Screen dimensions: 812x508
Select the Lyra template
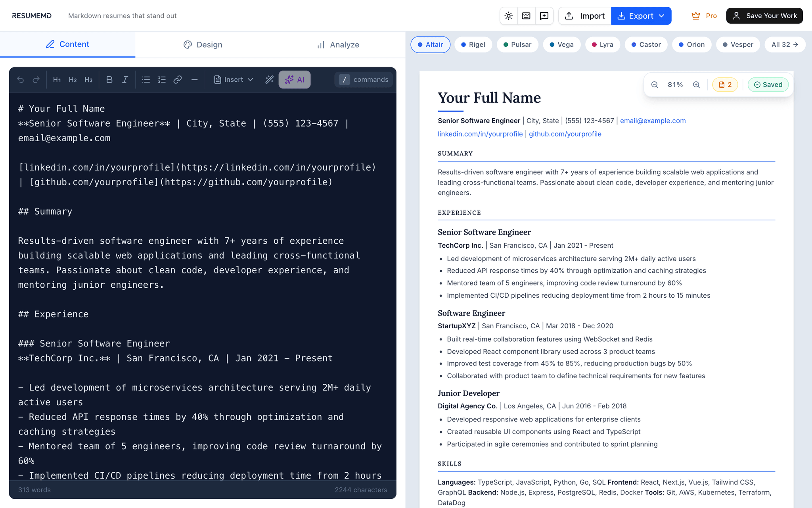(603, 44)
